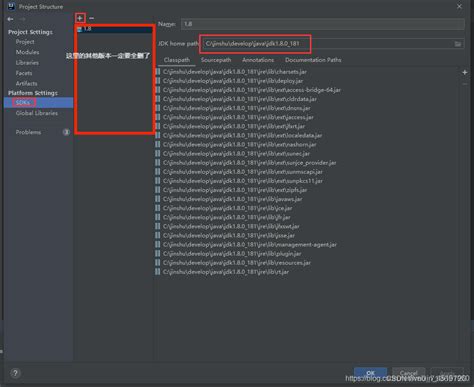Select the jfxrt.jar entry
The width and height of the screenshot is (474, 387).
pyautogui.click(x=230, y=126)
